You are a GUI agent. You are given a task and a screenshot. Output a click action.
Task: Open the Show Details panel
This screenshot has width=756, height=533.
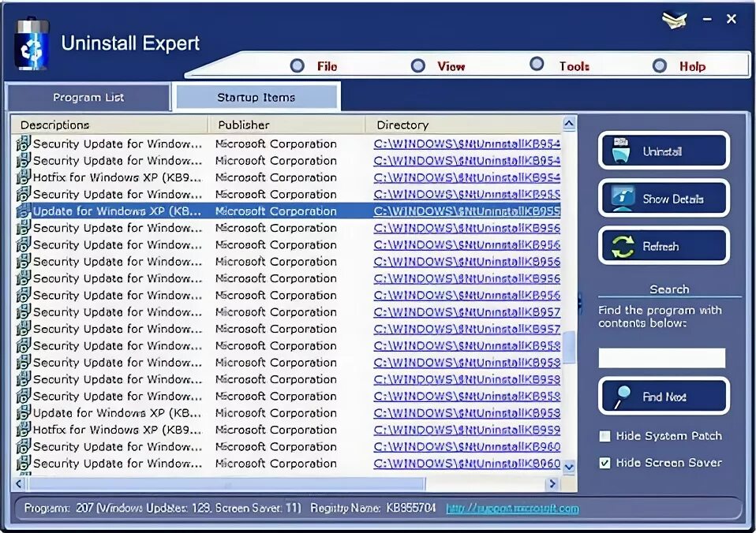click(x=664, y=198)
